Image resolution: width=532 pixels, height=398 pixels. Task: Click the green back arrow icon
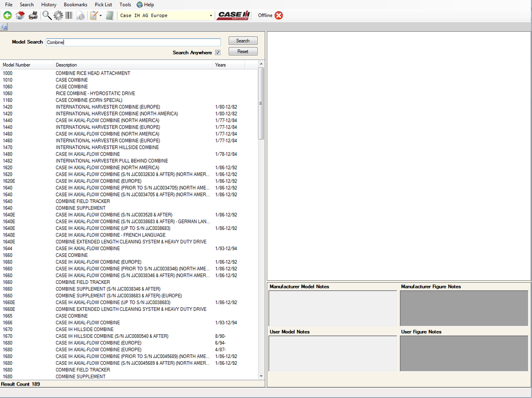pos(7,16)
